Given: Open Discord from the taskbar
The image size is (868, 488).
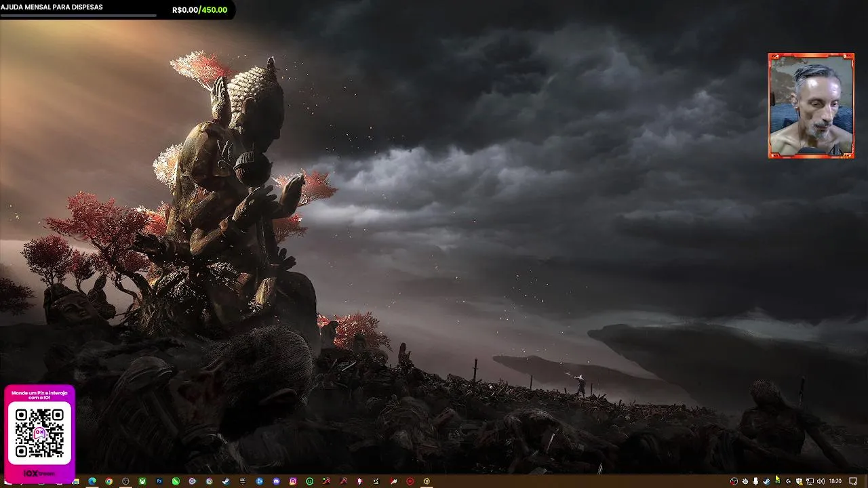Looking at the screenshot, I should [276, 481].
